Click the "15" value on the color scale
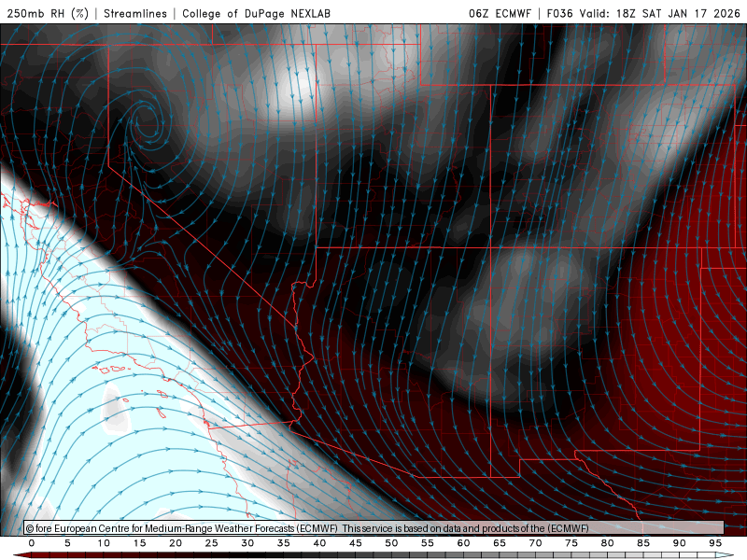The image size is (747, 560). (x=139, y=543)
